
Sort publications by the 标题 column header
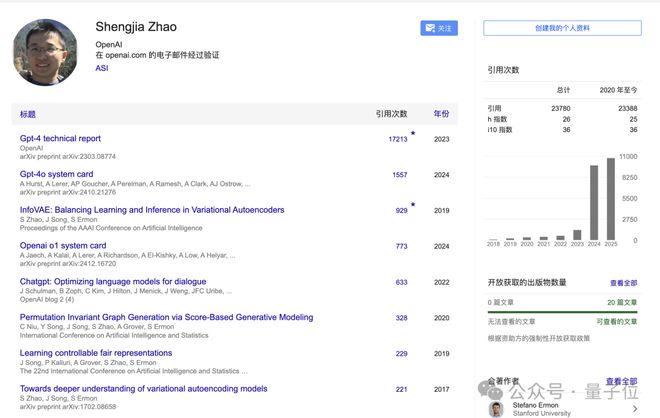tap(28, 114)
